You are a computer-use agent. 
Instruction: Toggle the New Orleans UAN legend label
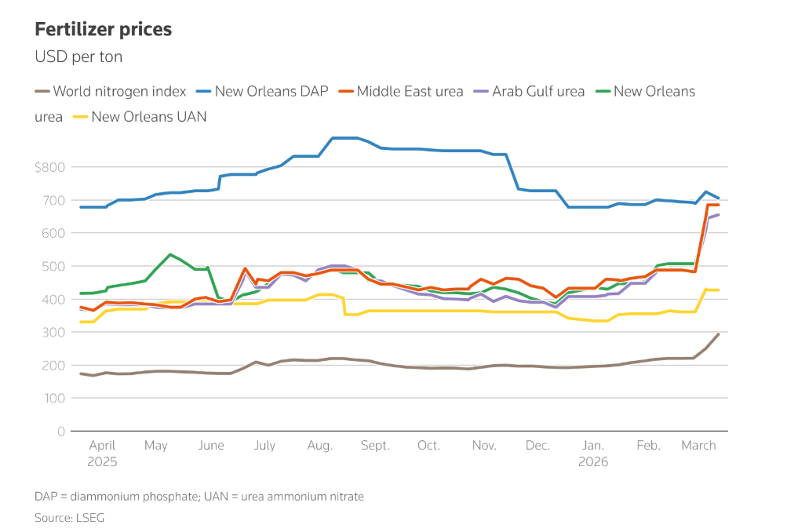coord(149,117)
